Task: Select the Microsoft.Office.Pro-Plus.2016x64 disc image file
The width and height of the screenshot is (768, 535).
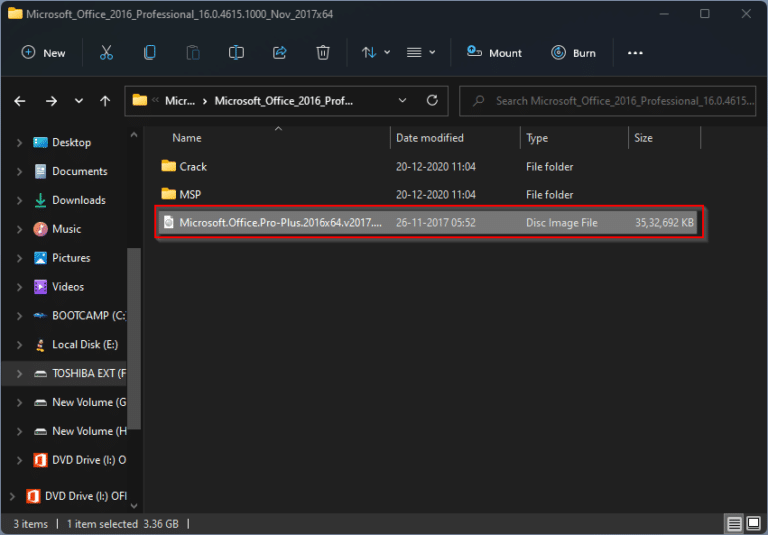Action: [429, 222]
